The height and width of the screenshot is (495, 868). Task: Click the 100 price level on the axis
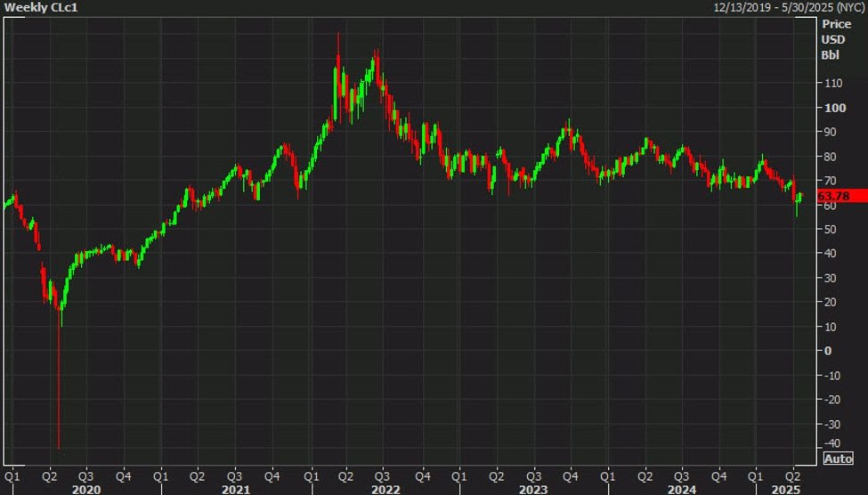point(833,108)
